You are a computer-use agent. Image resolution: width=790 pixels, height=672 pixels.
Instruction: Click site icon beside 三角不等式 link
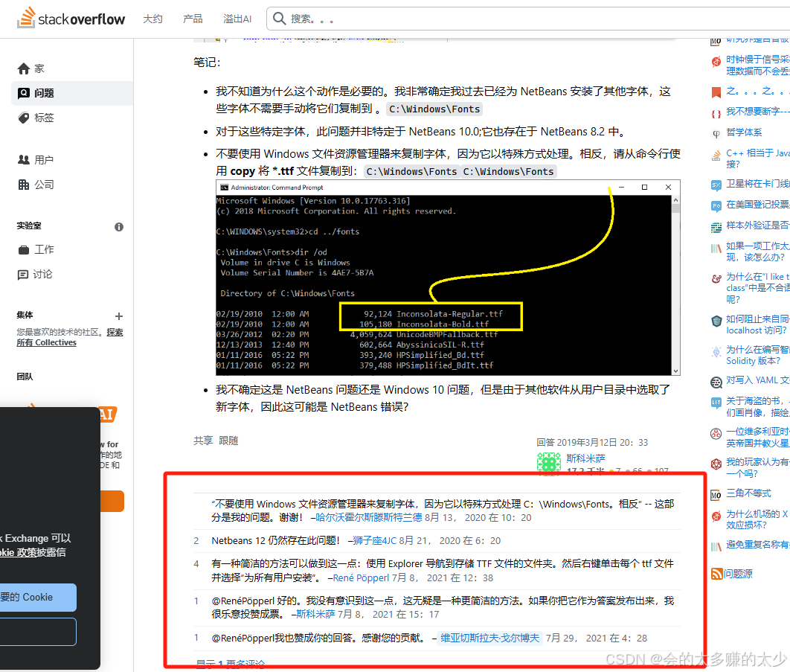coord(716,495)
